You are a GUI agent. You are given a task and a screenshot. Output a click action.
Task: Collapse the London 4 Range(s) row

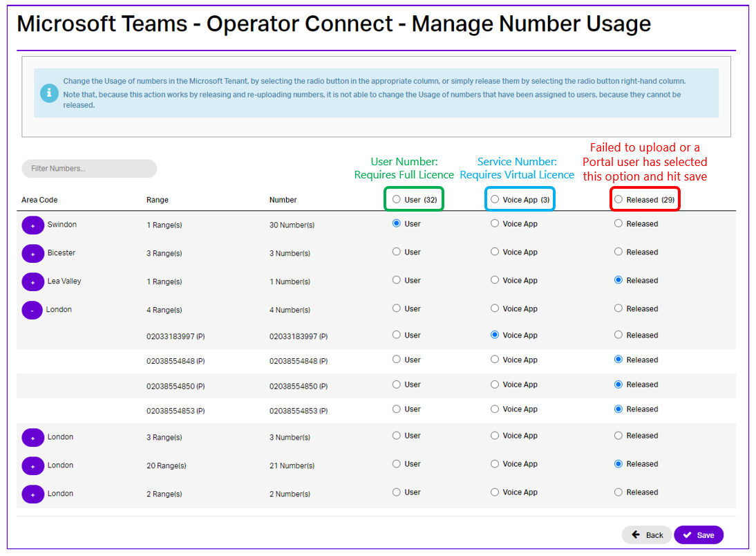[32, 311]
